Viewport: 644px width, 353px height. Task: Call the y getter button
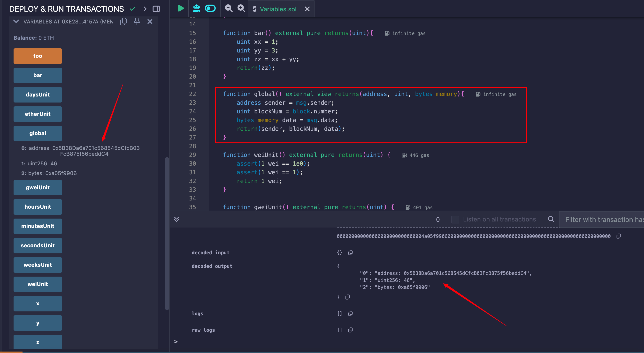(x=38, y=323)
